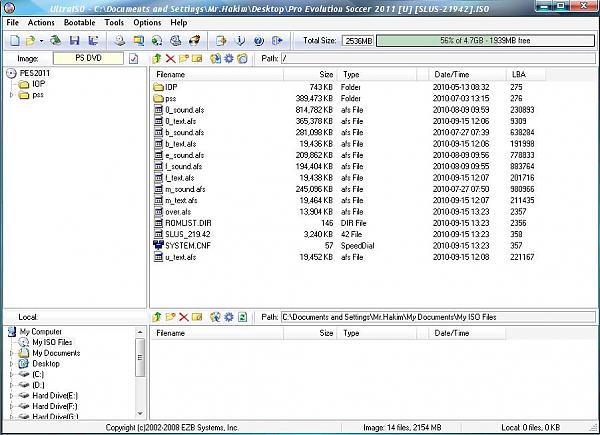Click the Local Path input field
Image resolution: width=600 pixels, height=435 pixels.
coord(438,317)
